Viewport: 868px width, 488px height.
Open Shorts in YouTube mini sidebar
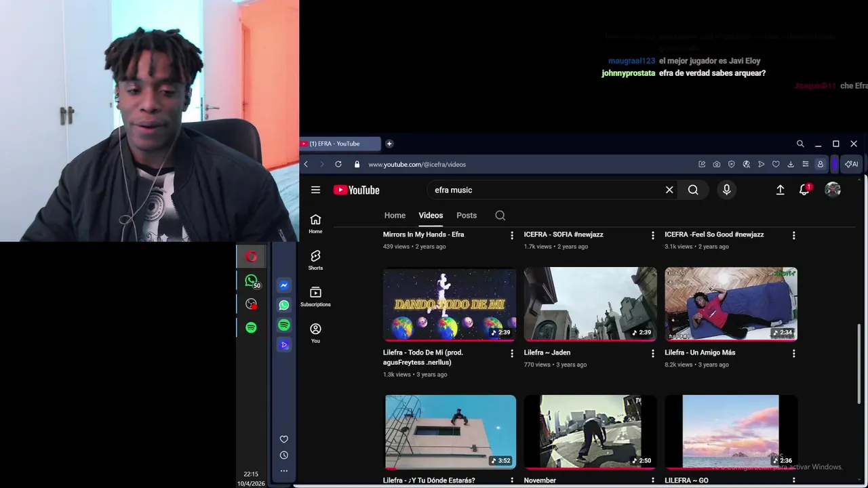point(315,260)
